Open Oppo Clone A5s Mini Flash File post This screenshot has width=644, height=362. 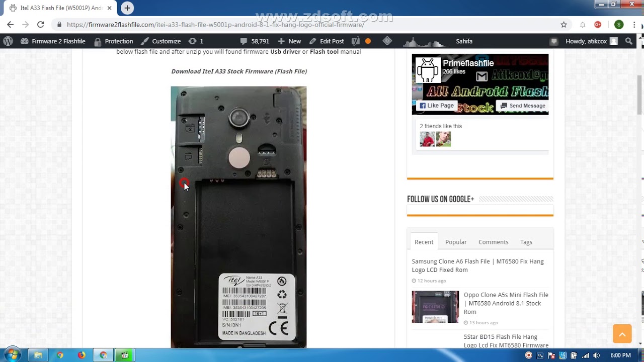506,303
